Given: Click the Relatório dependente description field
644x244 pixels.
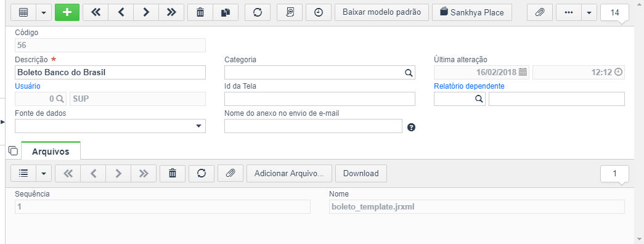Looking at the screenshot, I should pyautogui.click(x=556, y=99).
